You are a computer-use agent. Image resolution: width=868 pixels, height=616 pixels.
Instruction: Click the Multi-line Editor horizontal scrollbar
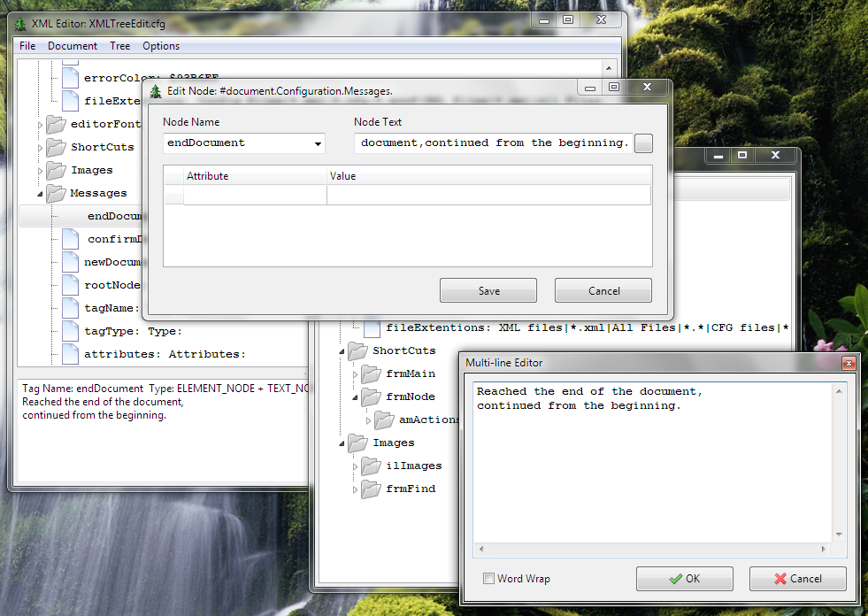tap(652, 549)
